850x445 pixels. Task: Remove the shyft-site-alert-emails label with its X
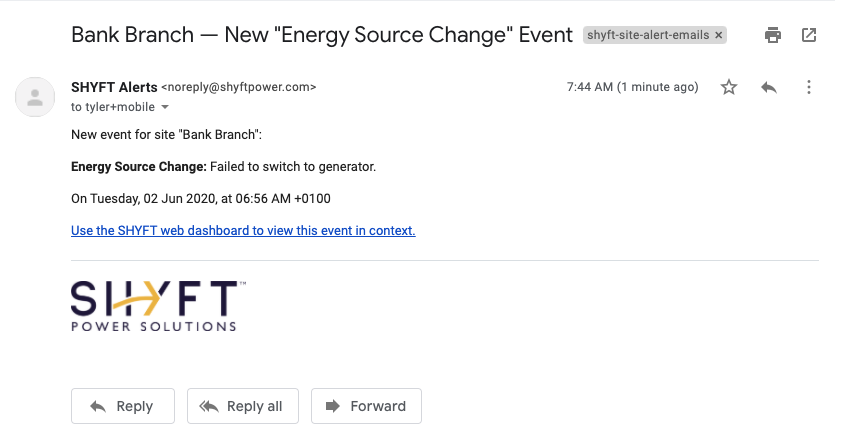click(x=719, y=35)
